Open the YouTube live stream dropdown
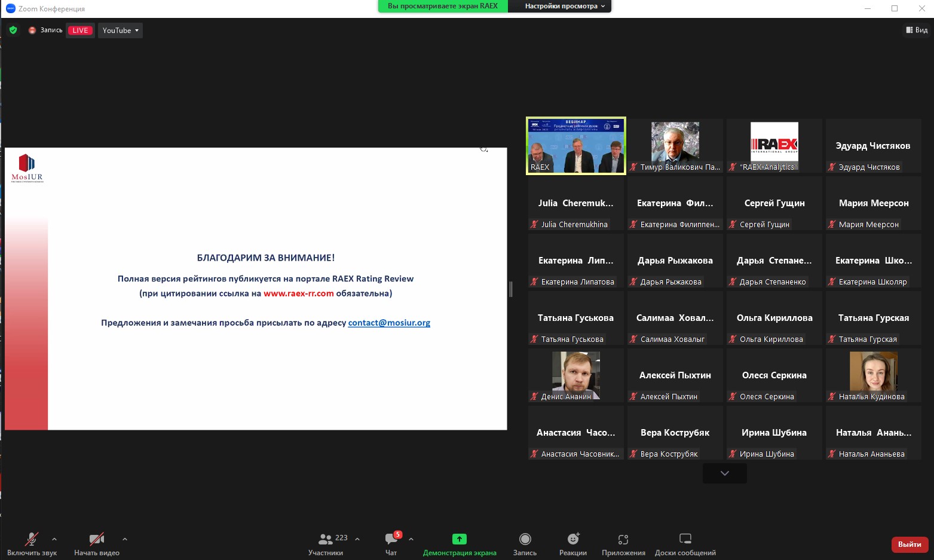934x560 pixels. point(120,30)
